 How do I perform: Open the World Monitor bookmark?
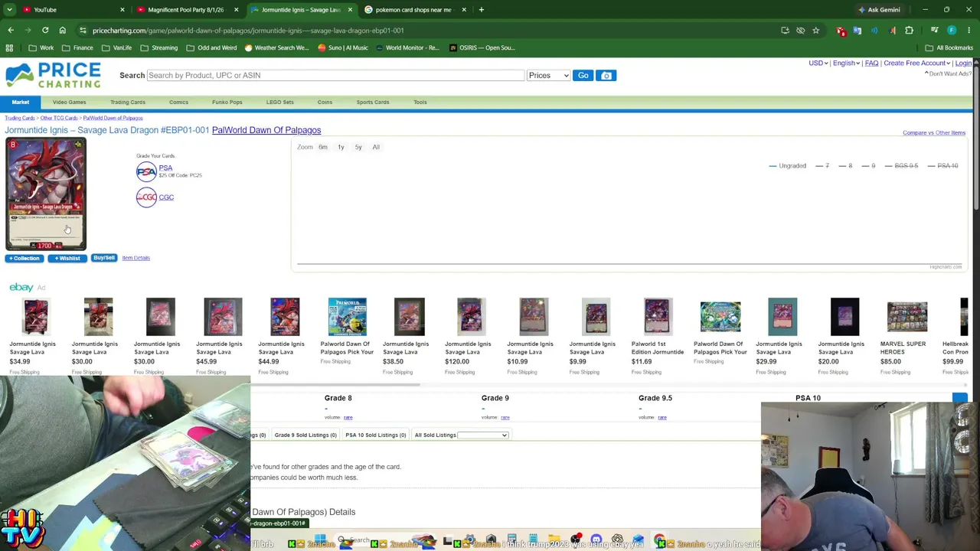point(407,47)
